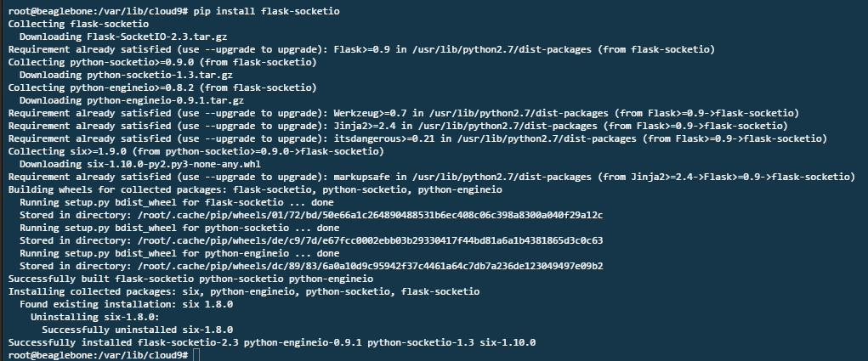Click the itsdangerous>=0.21 requirement line
Image resolution: width=868 pixels, height=361 pixels.
[418, 138]
